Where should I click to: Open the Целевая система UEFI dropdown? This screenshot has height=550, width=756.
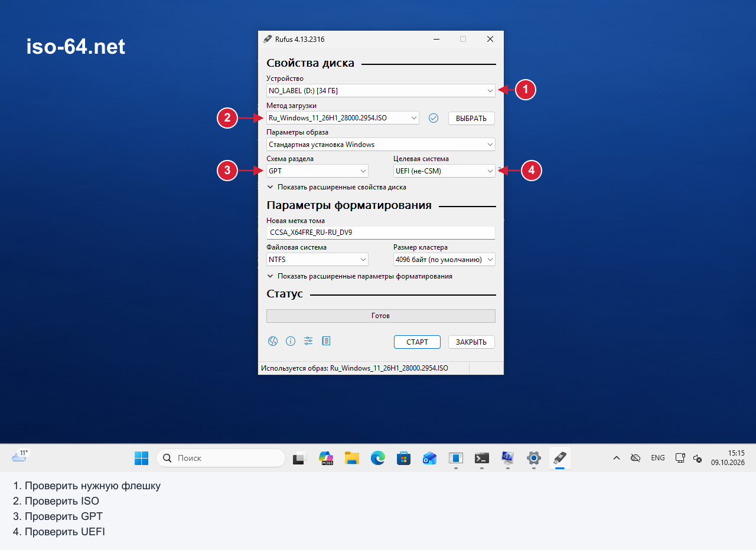tap(444, 171)
